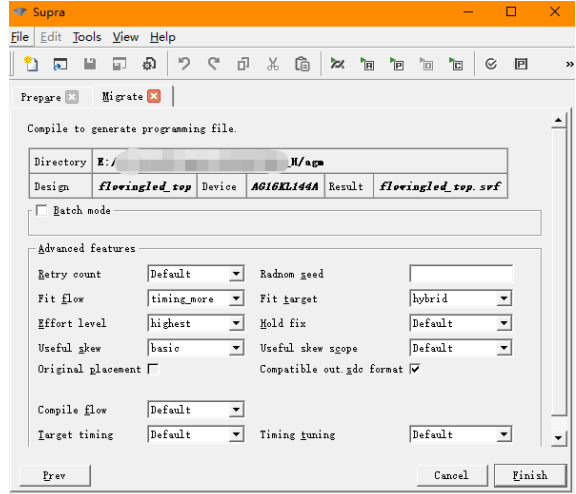This screenshot has width=576, height=494.
Task: Click the New project toolbar icon
Action: coord(31,64)
